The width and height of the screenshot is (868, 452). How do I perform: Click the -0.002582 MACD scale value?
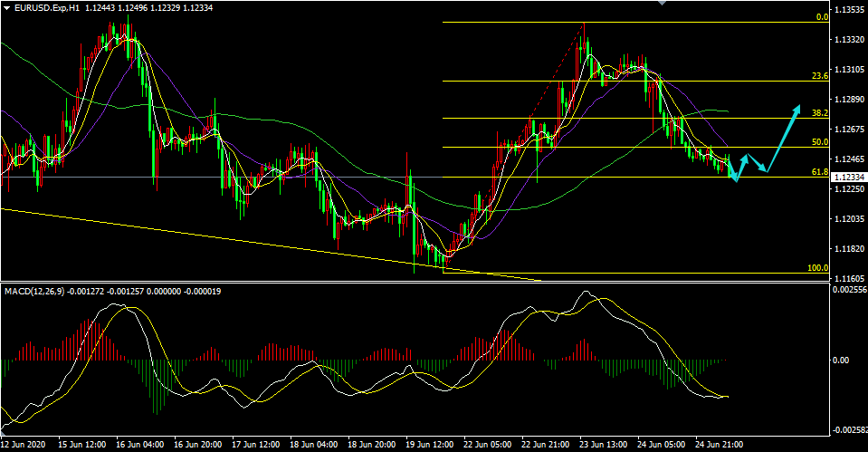849,430
